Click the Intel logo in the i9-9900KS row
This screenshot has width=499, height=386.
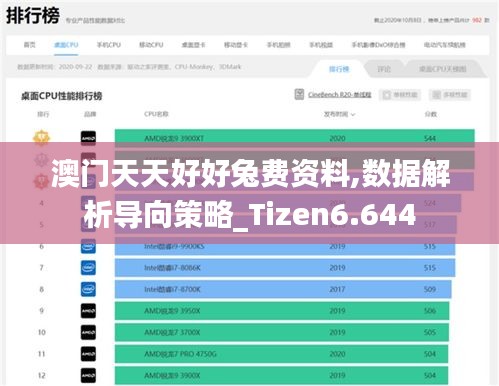coord(88,247)
